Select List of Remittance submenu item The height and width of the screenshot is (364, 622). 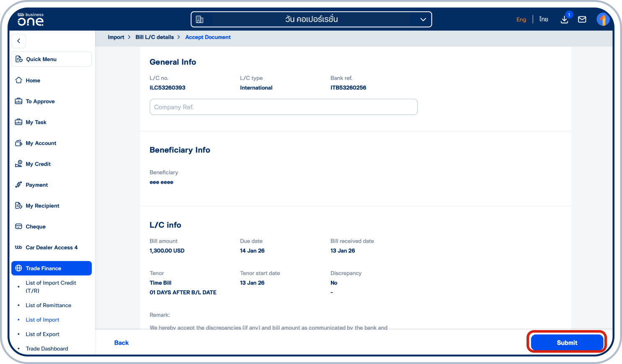click(x=48, y=305)
